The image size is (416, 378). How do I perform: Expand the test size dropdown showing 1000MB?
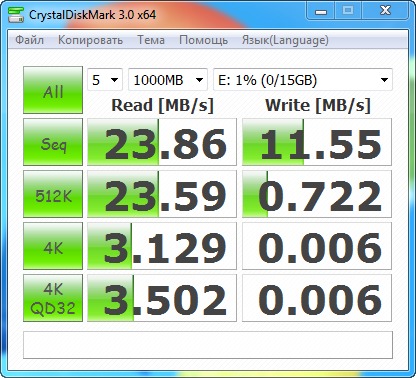coord(168,80)
